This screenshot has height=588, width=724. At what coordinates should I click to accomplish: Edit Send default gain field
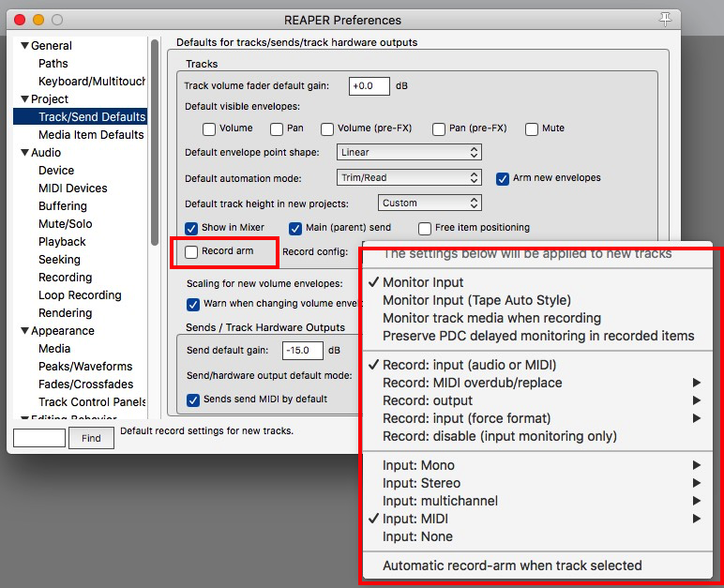(302, 351)
